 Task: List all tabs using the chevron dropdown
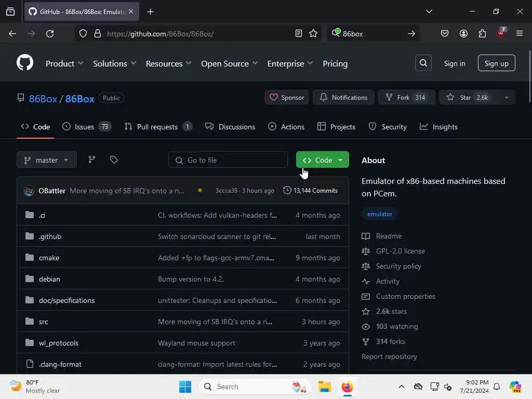click(429, 11)
